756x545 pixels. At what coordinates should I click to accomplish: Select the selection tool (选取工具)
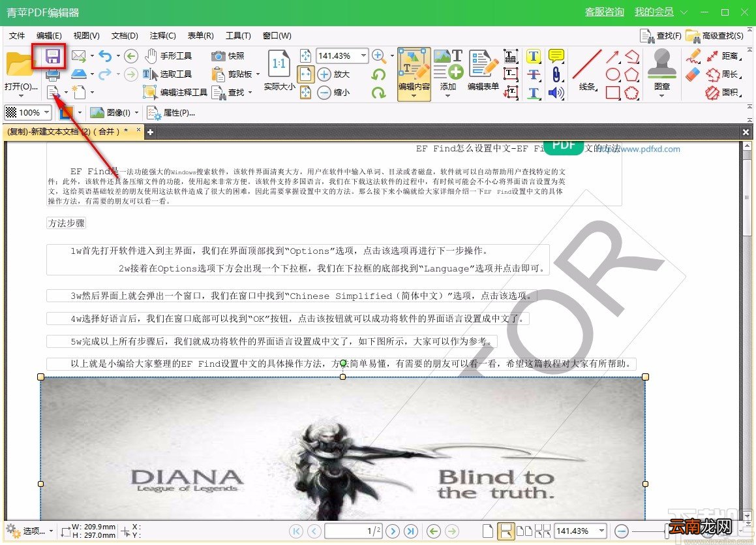(x=167, y=74)
